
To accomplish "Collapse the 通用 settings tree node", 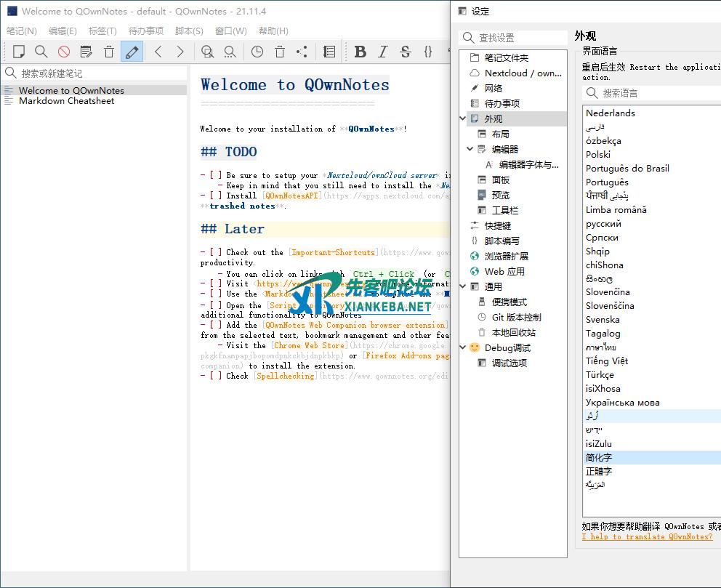I will click(x=464, y=286).
